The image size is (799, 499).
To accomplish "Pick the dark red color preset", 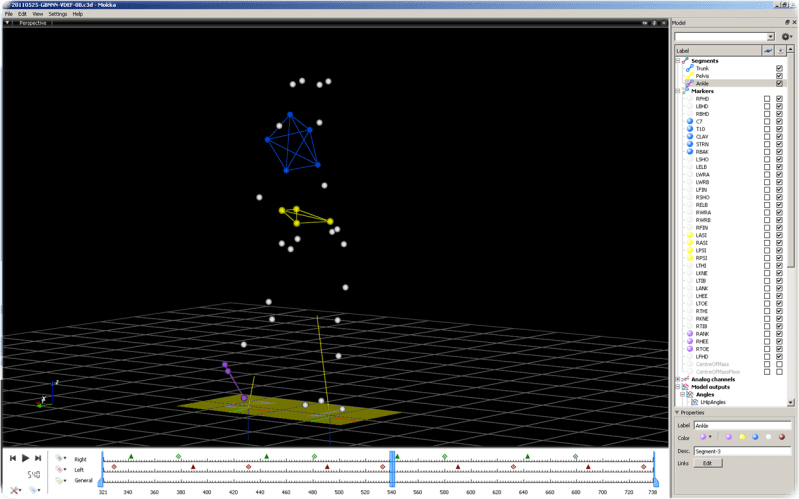I will 782,437.
